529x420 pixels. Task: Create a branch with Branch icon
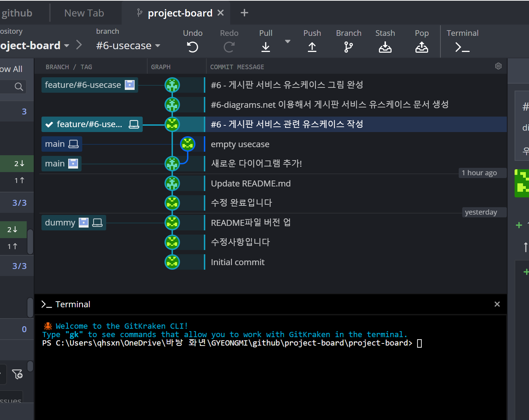[348, 47]
